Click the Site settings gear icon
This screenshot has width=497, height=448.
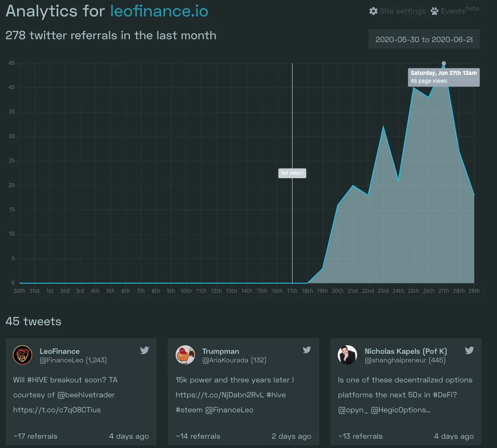(373, 11)
